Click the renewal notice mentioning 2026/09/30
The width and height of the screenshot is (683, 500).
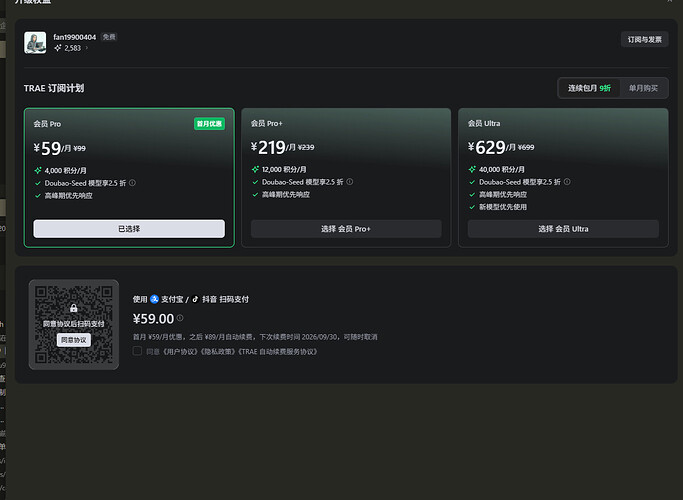coord(255,337)
